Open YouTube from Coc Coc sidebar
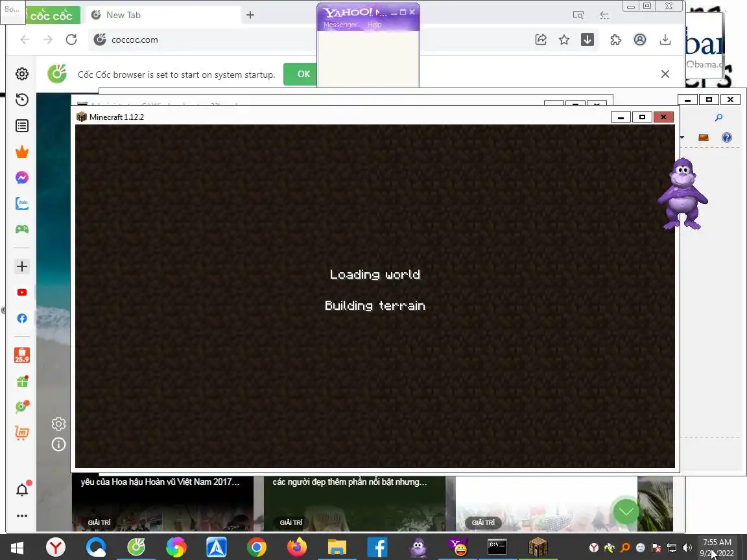The image size is (747, 560). [22, 292]
